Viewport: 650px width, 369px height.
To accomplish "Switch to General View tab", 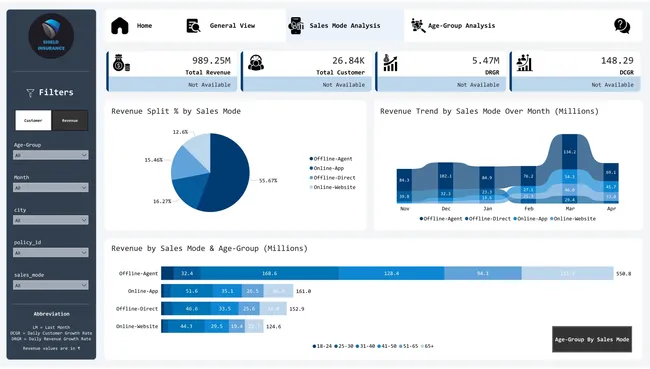I will [x=232, y=26].
